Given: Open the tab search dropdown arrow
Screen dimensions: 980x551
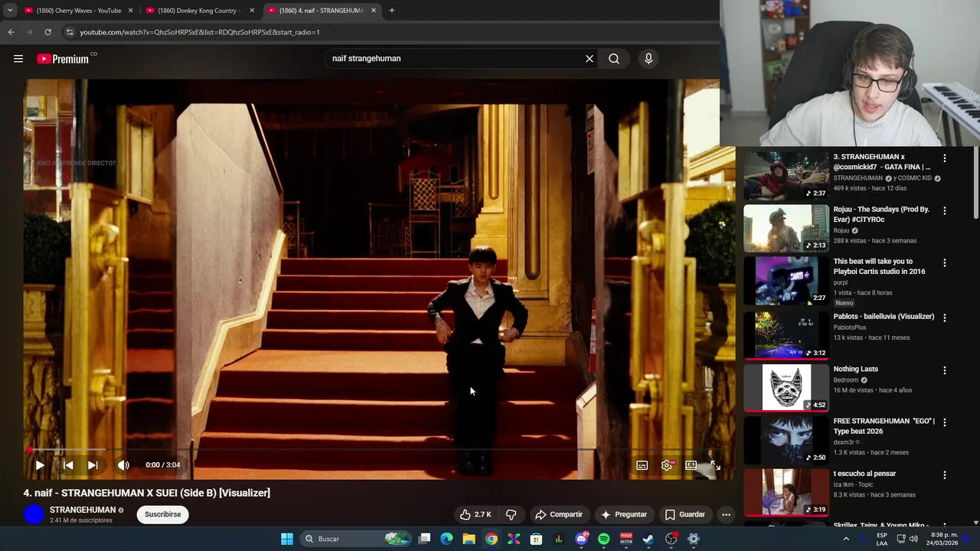Looking at the screenshot, I should [x=10, y=11].
